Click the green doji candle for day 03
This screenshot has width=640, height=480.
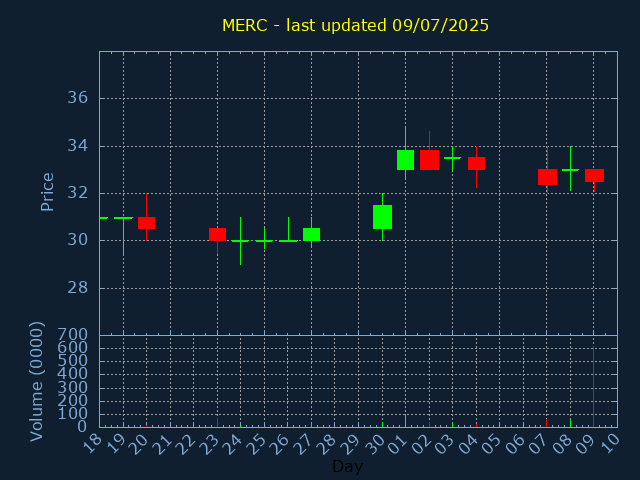coord(452,158)
